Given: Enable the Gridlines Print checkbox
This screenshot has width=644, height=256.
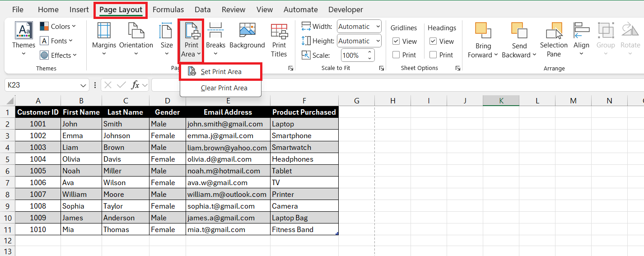Looking at the screenshot, I should pos(396,55).
